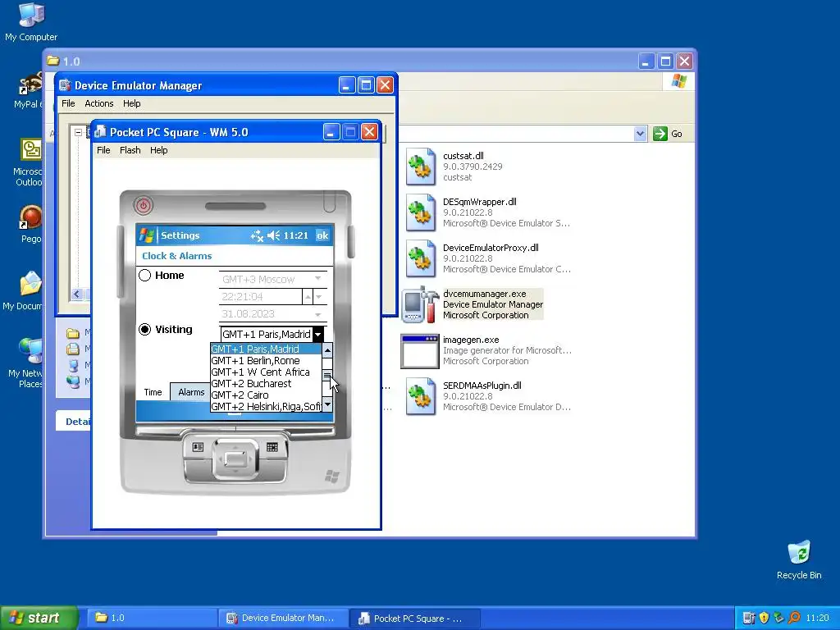Open the Actions menu in Device Emulator Manager

[x=99, y=103]
